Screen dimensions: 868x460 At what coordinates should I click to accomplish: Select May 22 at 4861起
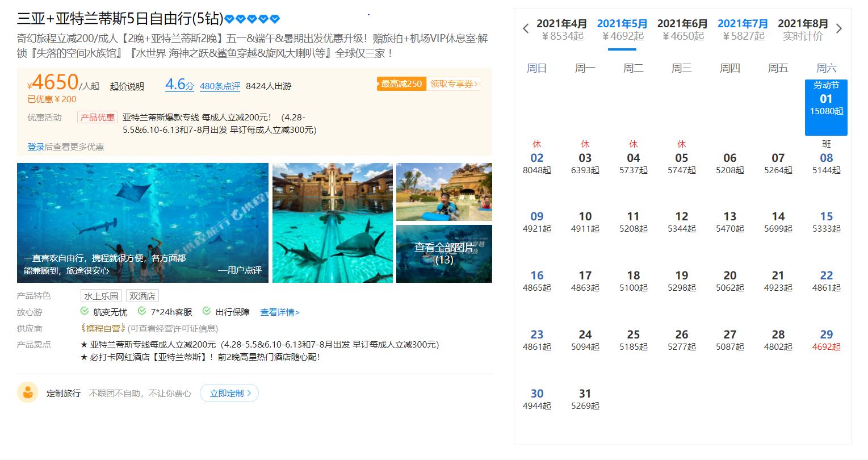coord(827,281)
